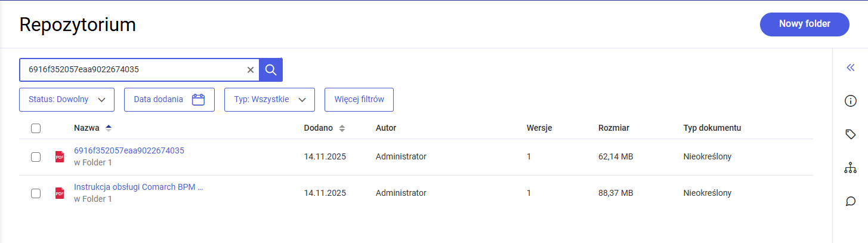The image size is (868, 243).
Task: Open the hierarchy structure icon
Action: [851, 168]
